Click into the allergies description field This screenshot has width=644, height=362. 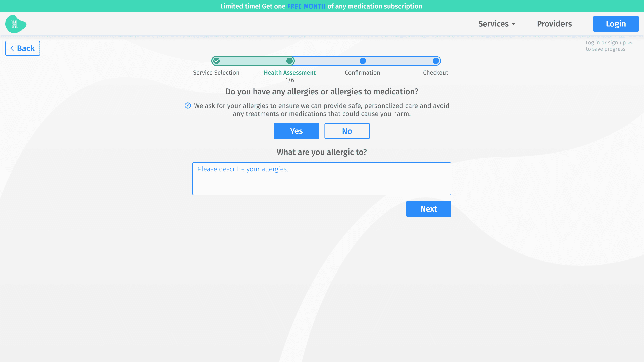point(321,179)
